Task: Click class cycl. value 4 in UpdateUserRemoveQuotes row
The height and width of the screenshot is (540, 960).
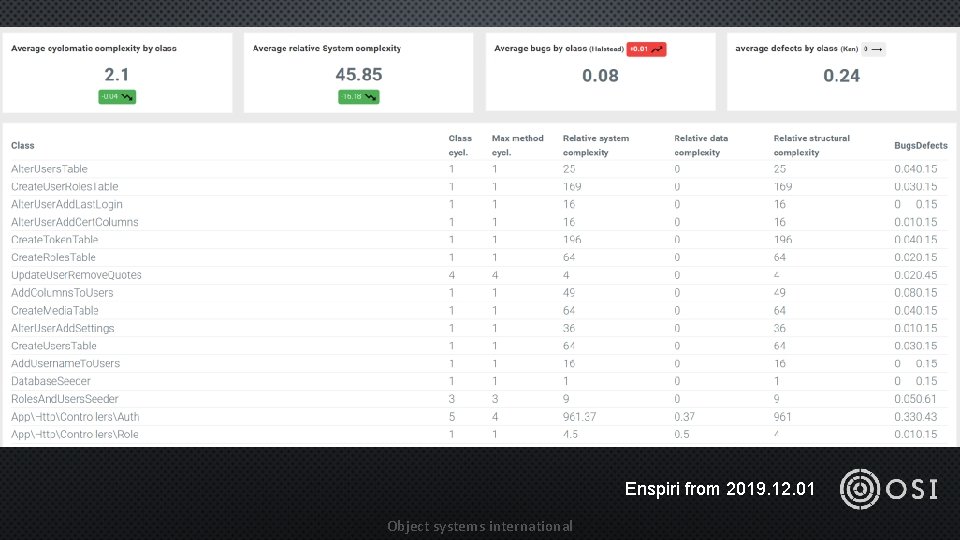Action: (x=452, y=275)
